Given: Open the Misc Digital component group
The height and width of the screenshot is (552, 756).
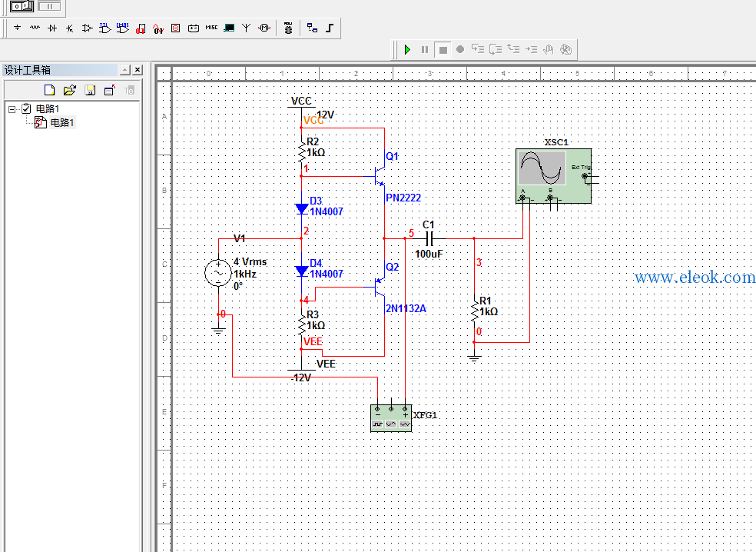Looking at the screenshot, I should (141, 28).
